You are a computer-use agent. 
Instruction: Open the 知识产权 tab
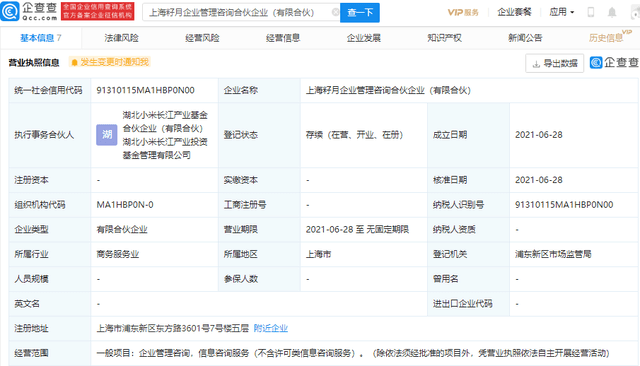click(x=444, y=38)
